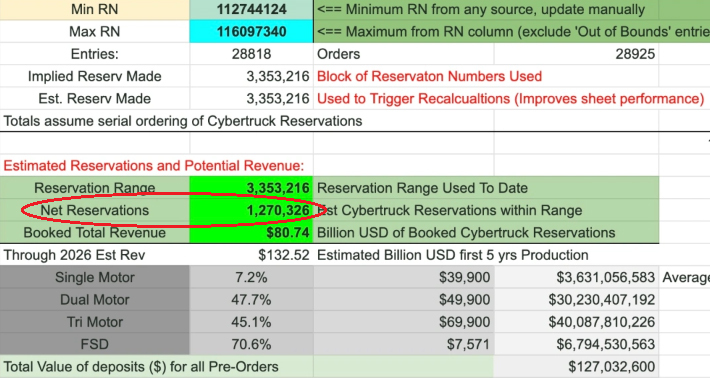
Task: Click the cyan Max RN cell 116097340
Action: click(251, 32)
